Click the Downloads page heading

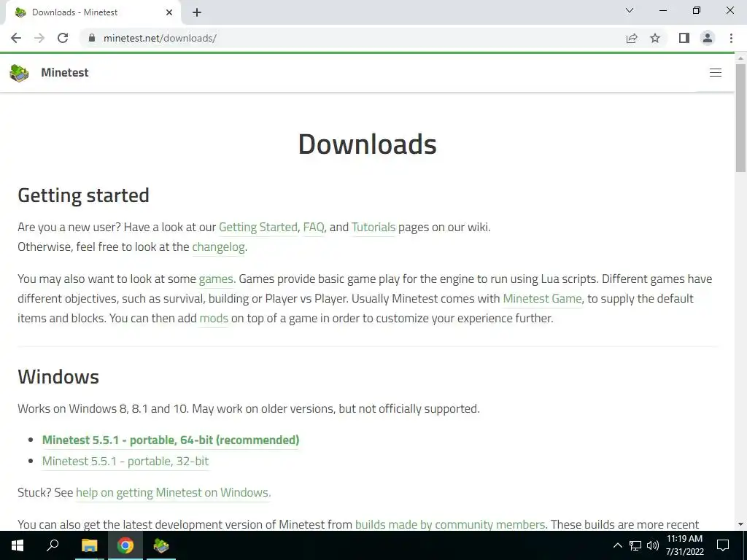pyautogui.click(x=368, y=144)
